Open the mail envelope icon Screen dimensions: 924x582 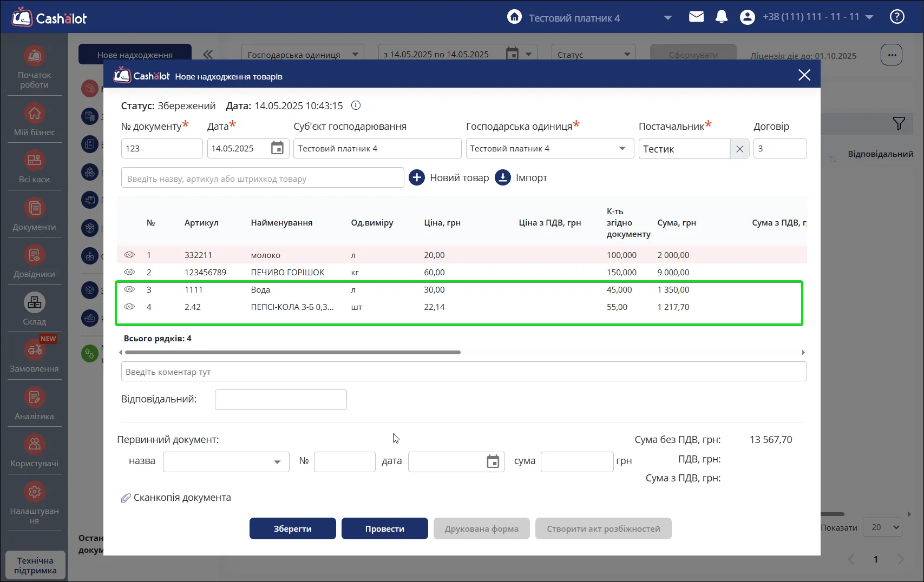click(696, 17)
